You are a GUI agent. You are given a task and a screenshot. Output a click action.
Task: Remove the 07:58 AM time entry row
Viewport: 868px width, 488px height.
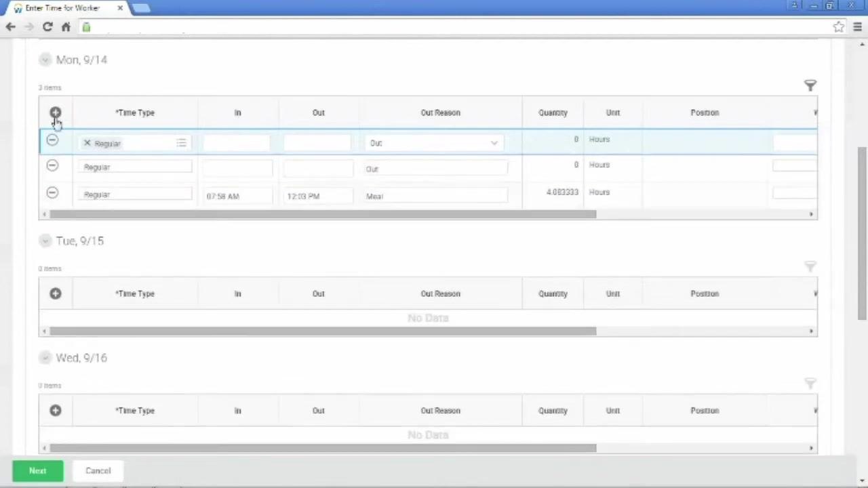(x=52, y=192)
